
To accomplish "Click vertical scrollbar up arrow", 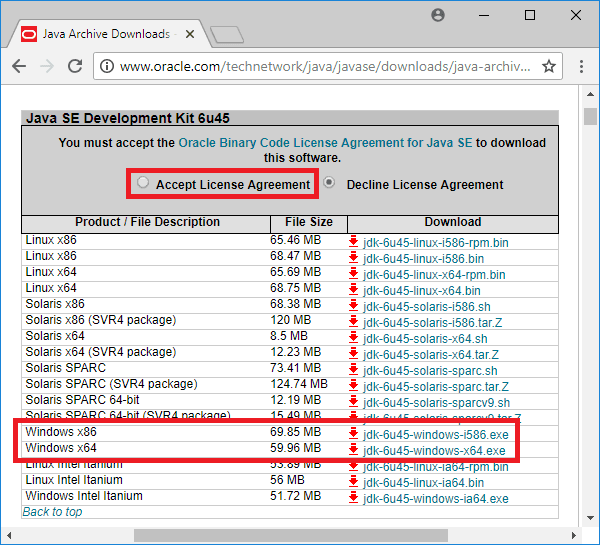I will (x=590, y=94).
